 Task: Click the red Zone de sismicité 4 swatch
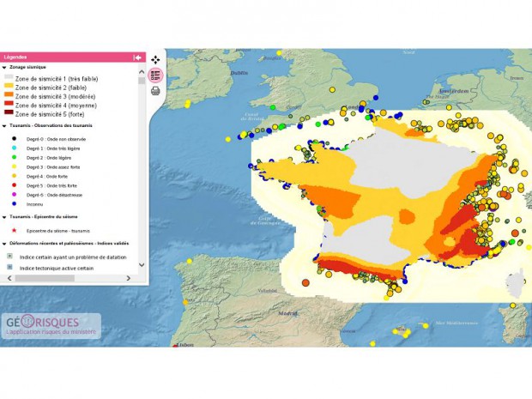pyautogui.click(x=9, y=104)
